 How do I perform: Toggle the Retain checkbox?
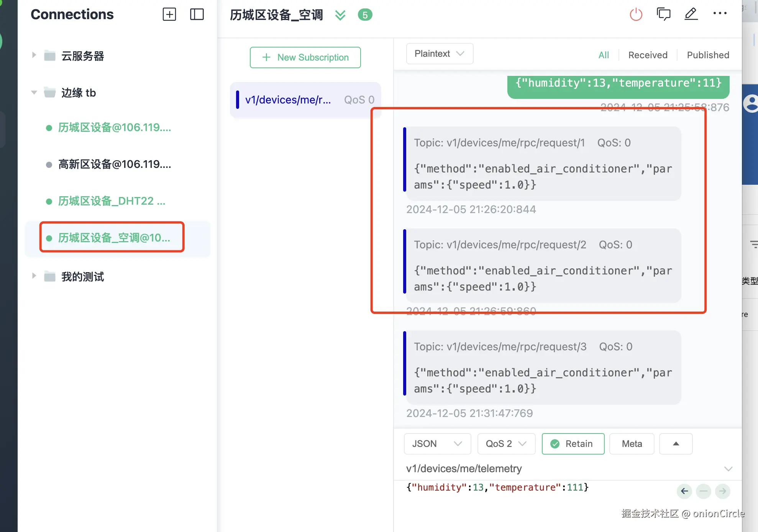point(573,444)
